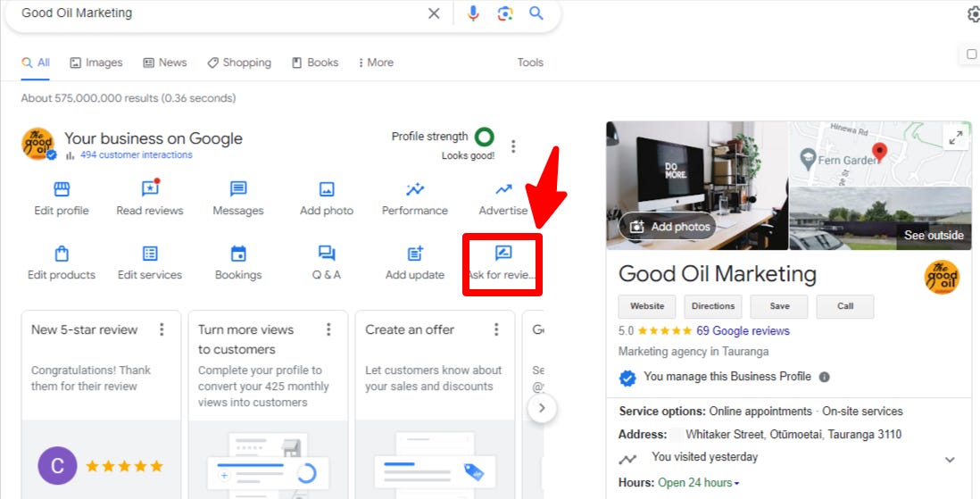Expand the More search options
The width and height of the screenshot is (980, 499).
(x=376, y=62)
